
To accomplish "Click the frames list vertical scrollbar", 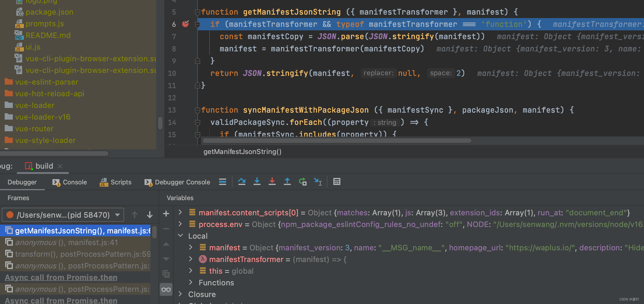I will tap(154, 233).
